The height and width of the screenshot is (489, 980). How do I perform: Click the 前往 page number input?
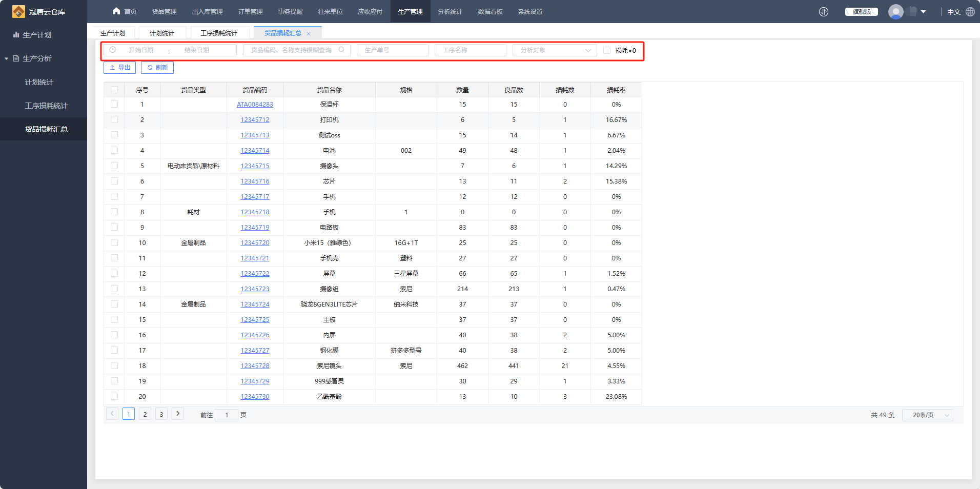pyautogui.click(x=227, y=415)
